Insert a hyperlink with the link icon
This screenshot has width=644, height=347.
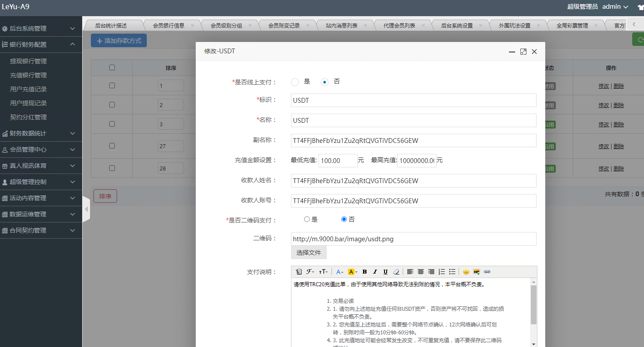pyautogui.click(x=487, y=272)
